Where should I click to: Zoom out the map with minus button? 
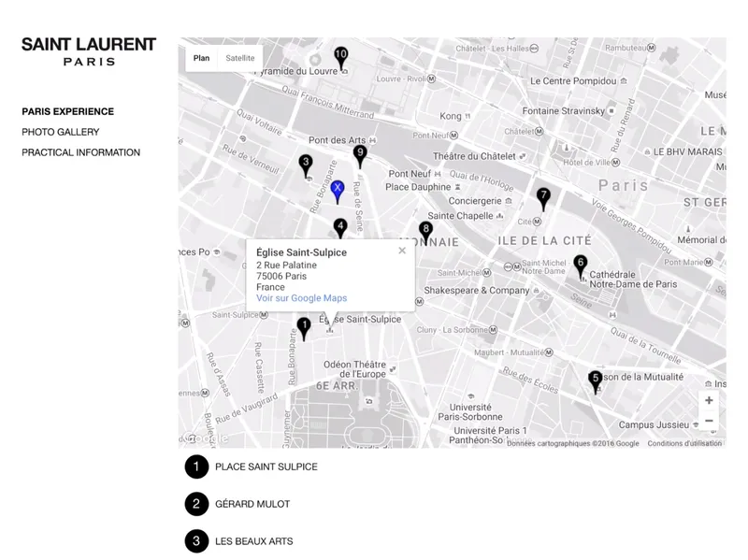click(x=709, y=421)
